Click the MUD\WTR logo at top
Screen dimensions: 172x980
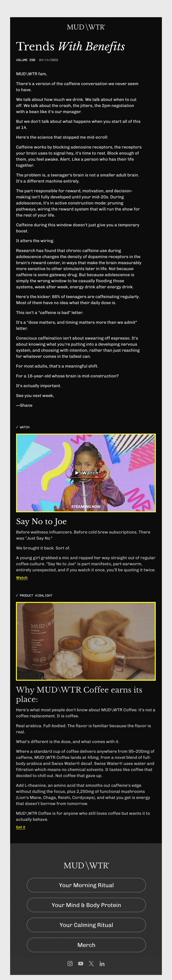(x=86, y=27)
